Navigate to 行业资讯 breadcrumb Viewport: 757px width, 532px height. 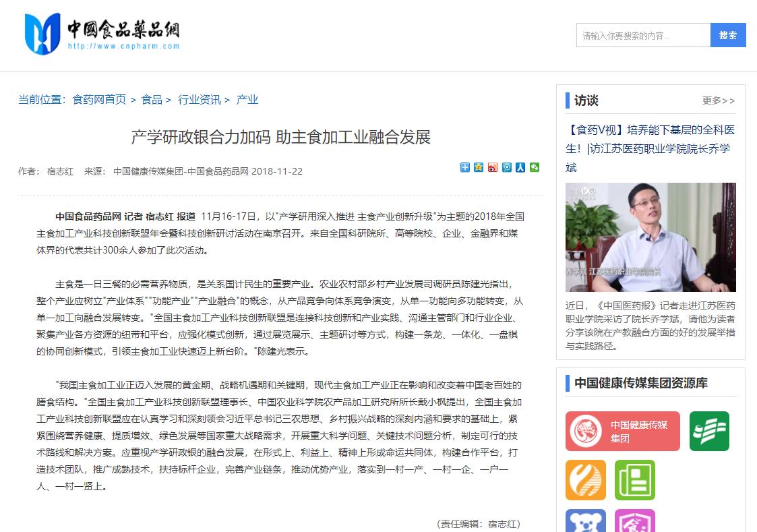coord(200,100)
